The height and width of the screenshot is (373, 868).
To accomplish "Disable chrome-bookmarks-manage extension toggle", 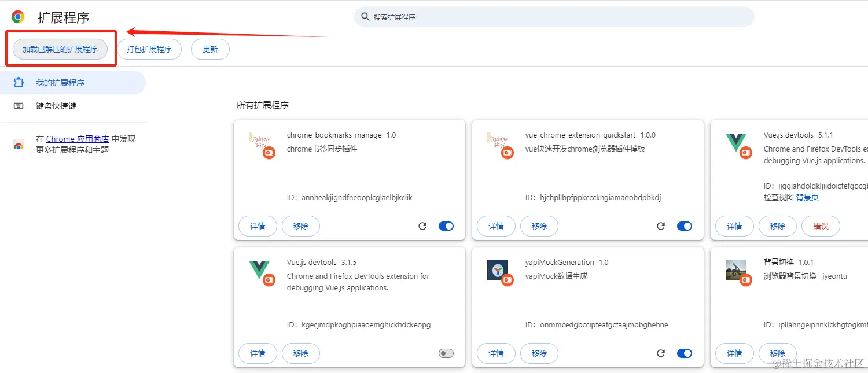I will (446, 226).
